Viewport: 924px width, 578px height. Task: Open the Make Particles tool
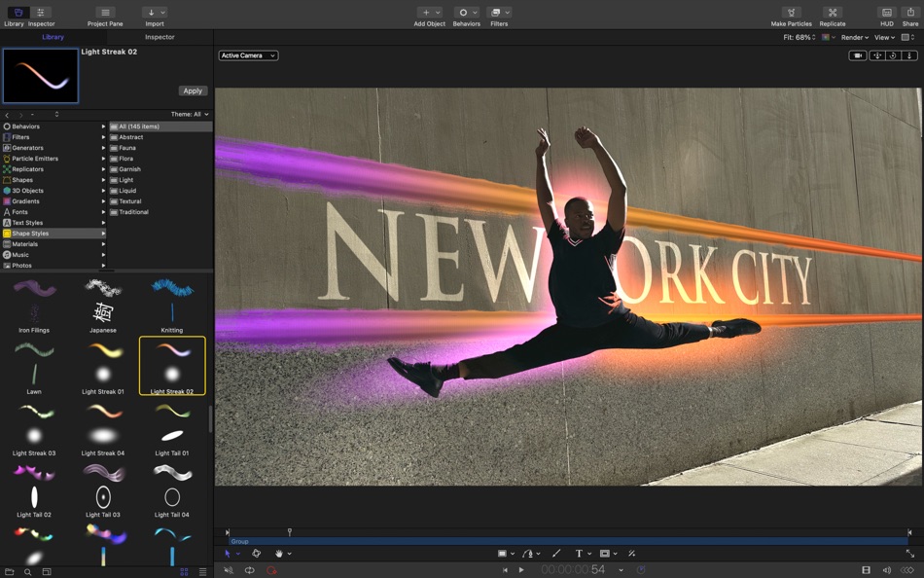coord(791,15)
